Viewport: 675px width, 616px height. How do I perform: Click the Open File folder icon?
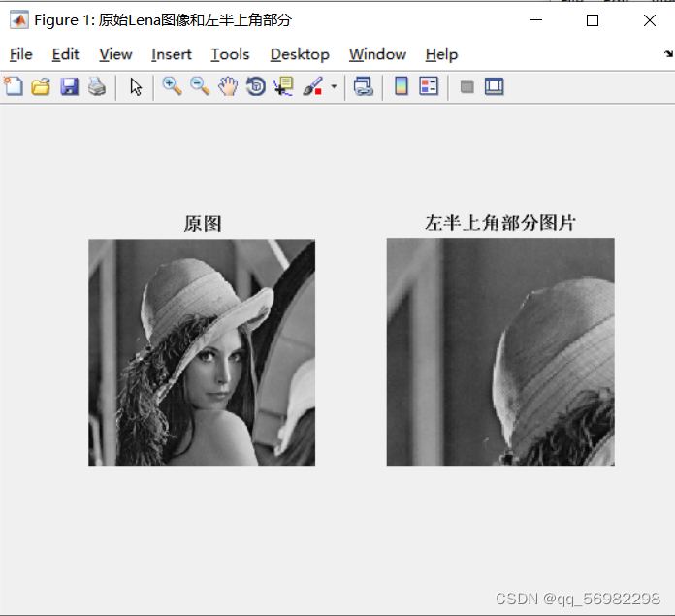pyautogui.click(x=41, y=86)
